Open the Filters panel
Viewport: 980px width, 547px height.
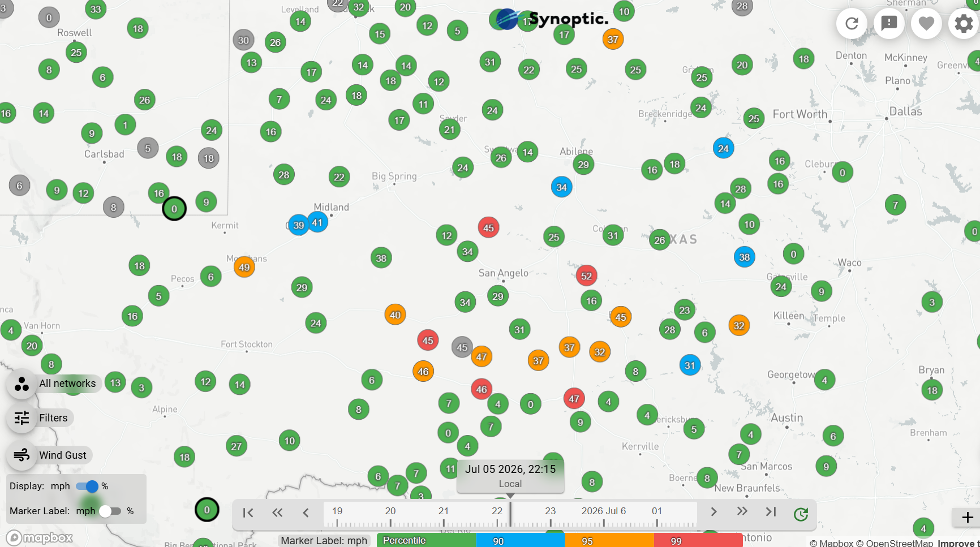pos(40,418)
